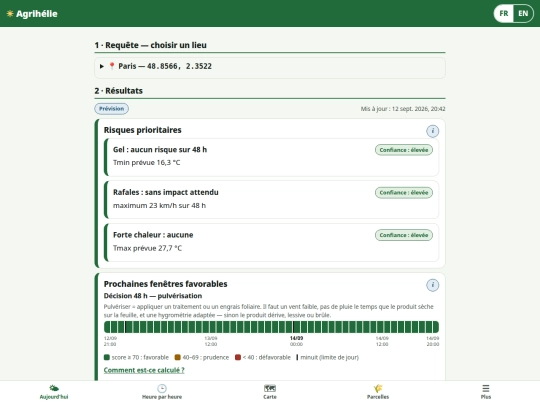
Task: Click the map icon for Carte
Action: tap(270, 388)
